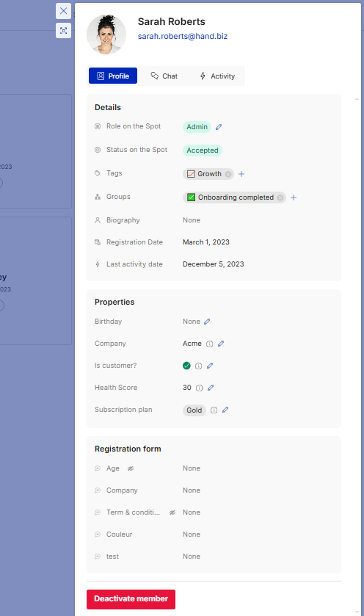This screenshot has width=364, height=616.
Task: Show info for Health Score
Action: tap(200, 388)
